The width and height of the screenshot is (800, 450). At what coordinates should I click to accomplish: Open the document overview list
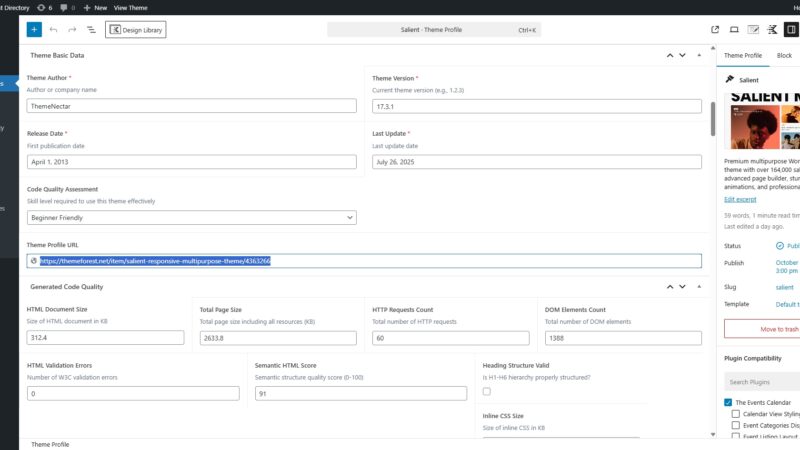pyautogui.click(x=91, y=30)
